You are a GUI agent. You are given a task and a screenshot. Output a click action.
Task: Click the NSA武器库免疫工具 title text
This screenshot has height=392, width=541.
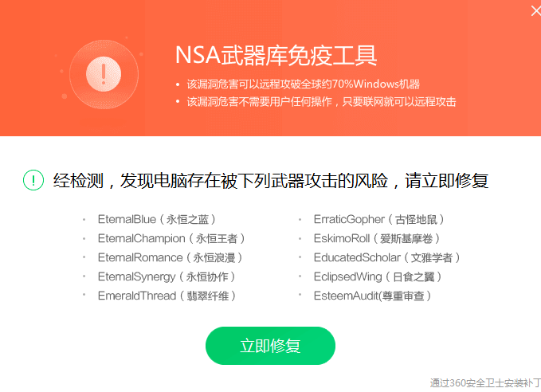coord(276,56)
